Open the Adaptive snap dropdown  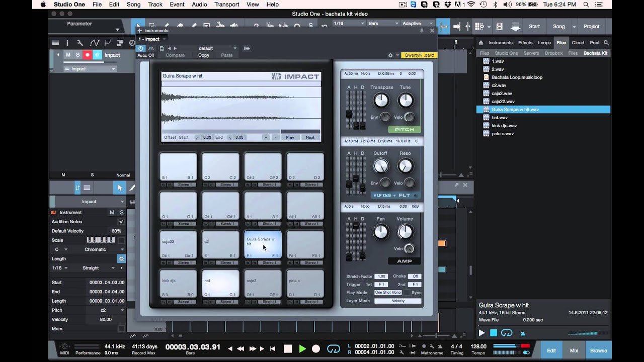coord(417,23)
